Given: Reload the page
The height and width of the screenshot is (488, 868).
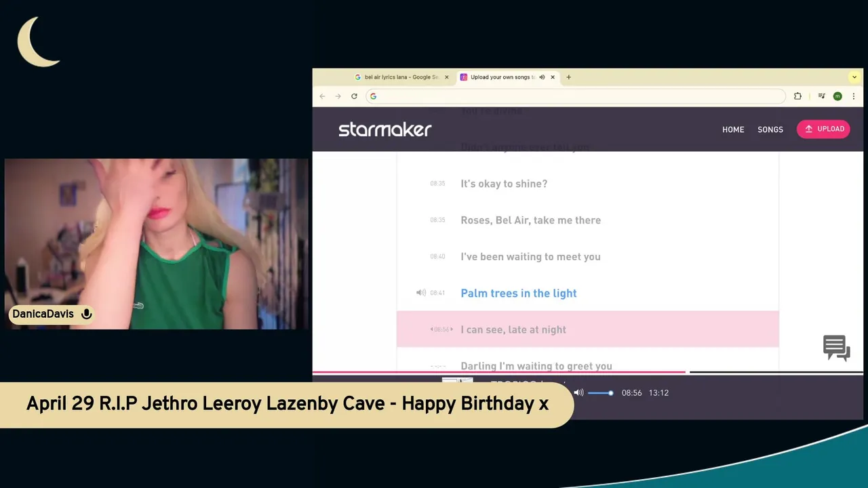Looking at the screenshot, I should point(354,96).
